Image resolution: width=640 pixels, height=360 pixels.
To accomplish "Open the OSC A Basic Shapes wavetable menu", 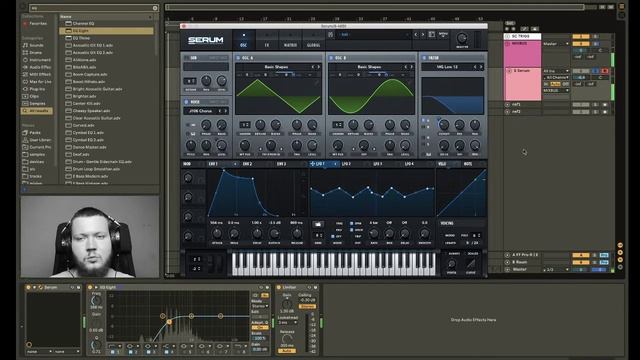I will pyautogui.click(x=276, y=67).
